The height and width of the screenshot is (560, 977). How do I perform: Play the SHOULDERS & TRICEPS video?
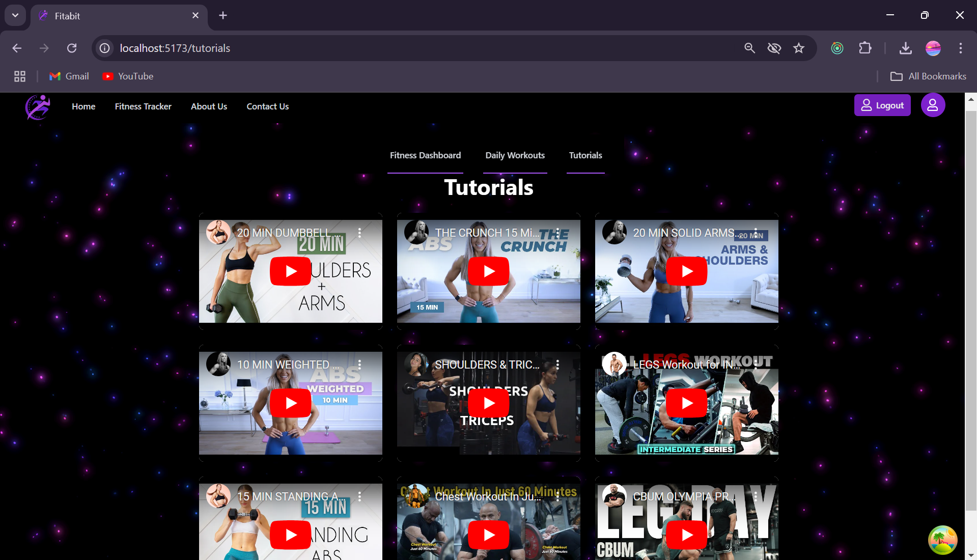pos(488,403)
